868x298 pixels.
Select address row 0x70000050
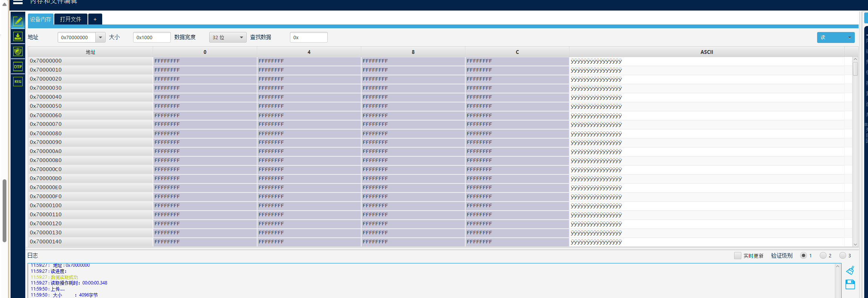pyautogui.click(x=90, y=106)
